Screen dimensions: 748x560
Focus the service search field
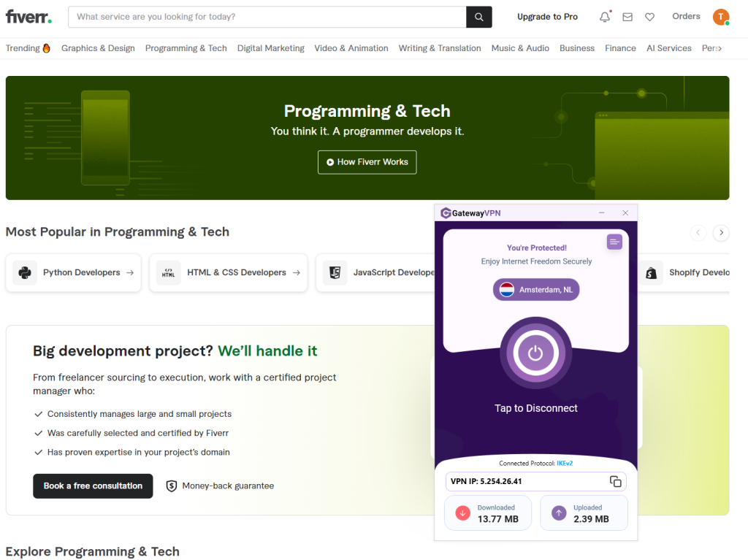(267, 18)
